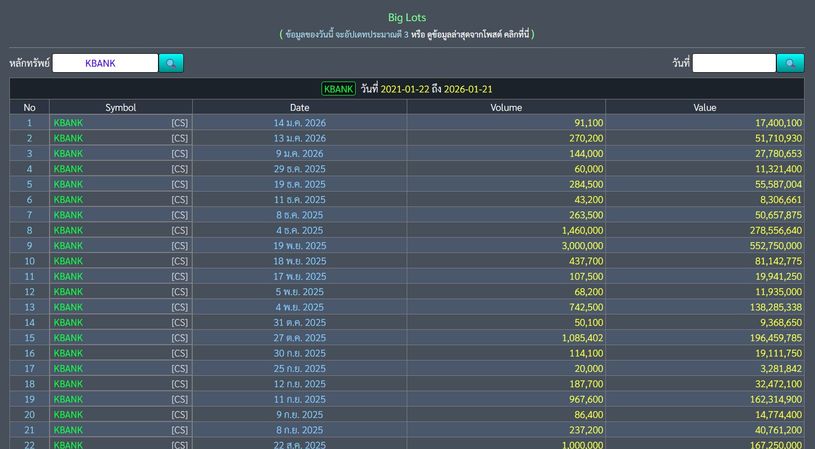Screen dimensions: 815x449
Task: Open KBANK link in row 20
Action: 69,414
